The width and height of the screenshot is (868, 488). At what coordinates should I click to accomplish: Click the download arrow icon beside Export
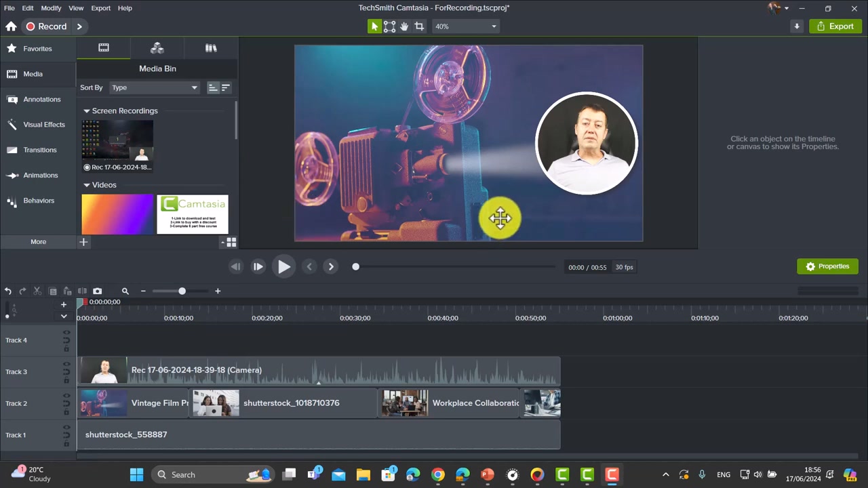pos(797,26)
